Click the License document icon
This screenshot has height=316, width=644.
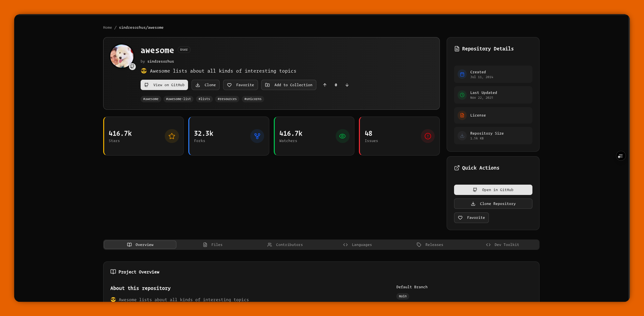(462, 115)
